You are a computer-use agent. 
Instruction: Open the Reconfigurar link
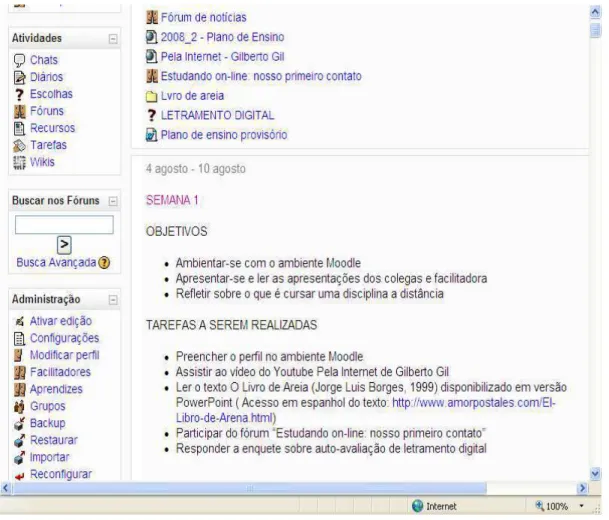pyautogui.click(x=61, y=475)
